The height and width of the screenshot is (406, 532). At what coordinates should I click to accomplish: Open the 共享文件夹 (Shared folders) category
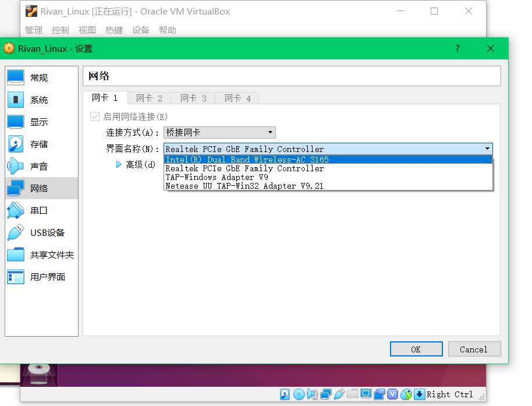point(41,255)
